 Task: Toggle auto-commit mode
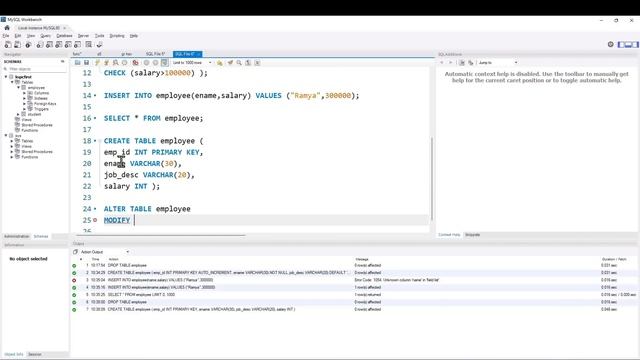(164, 63)
